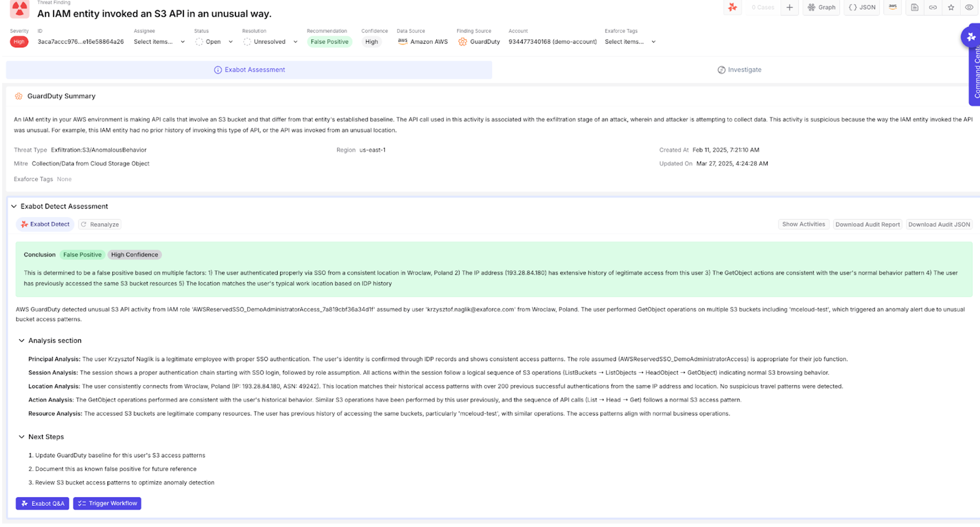Add a new case with the plus icon
Screen dimensions: 980x527
point(790,8)
